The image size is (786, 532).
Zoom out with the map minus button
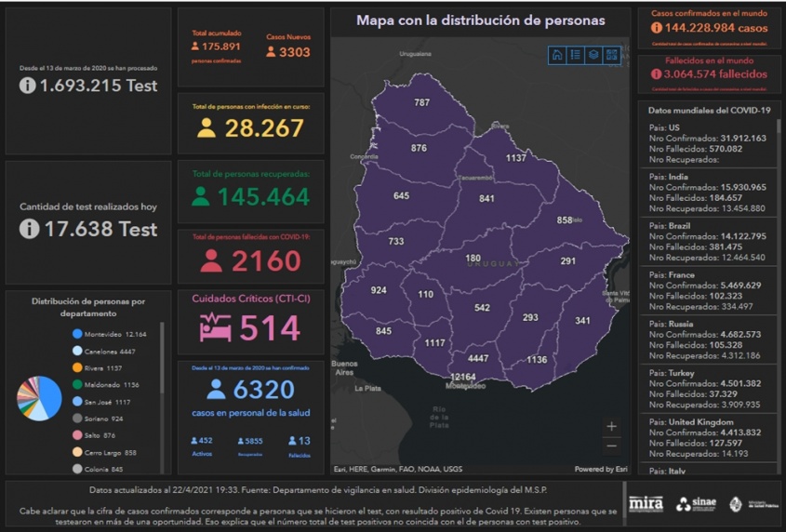[x=611, y=446]
